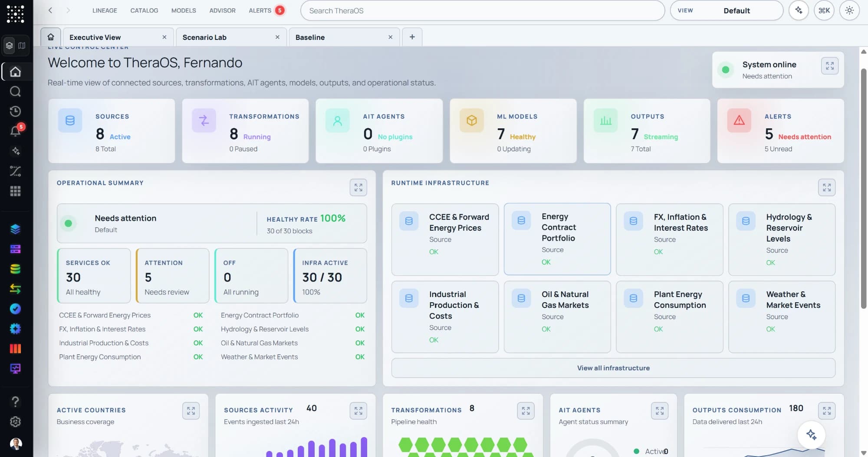Expand the Runtime Infrastructure panel
The width and height of the screenshot is (868, 457).
[x=827, y=187]
